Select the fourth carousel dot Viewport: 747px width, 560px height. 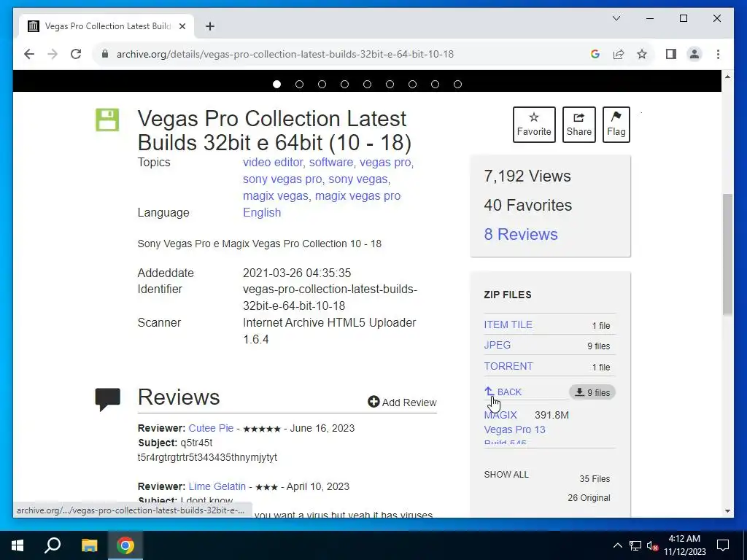pyautogui.click(x=344, y=85)
